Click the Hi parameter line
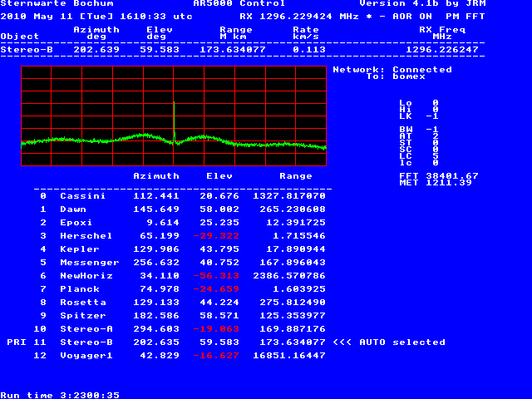Screen dimensions: 532x399 point(419,110)
